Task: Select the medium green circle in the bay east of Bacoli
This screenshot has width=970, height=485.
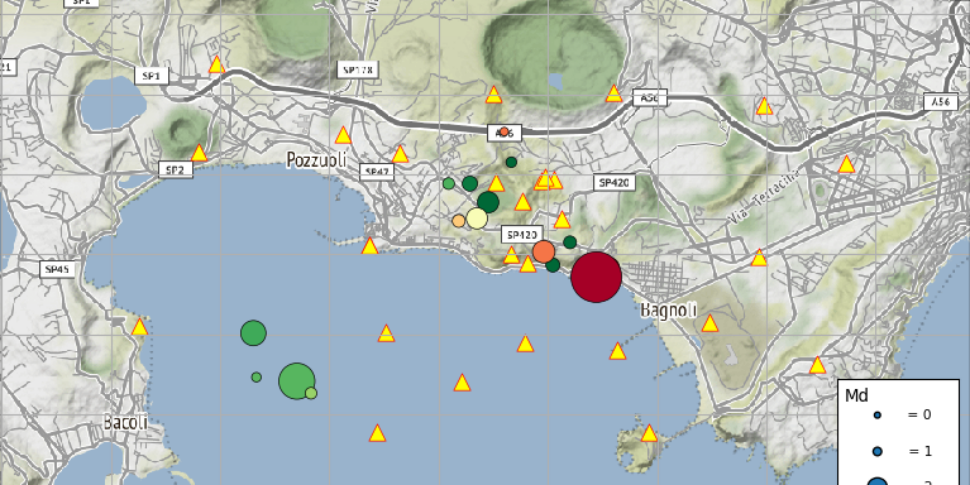Action: click(x=253, y=333)
